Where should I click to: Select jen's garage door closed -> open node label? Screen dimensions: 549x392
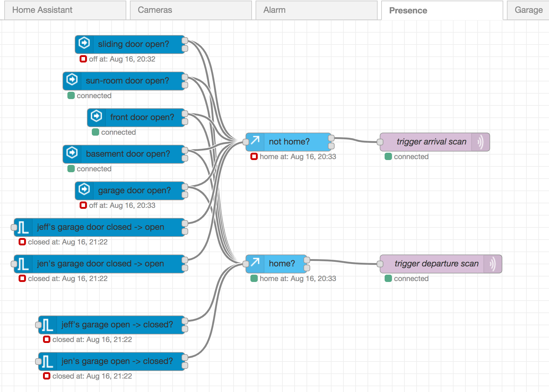100,264
